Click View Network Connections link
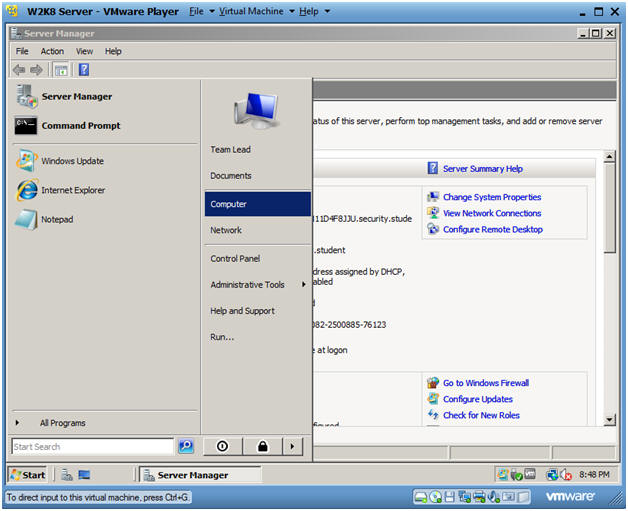 point(492,213)
